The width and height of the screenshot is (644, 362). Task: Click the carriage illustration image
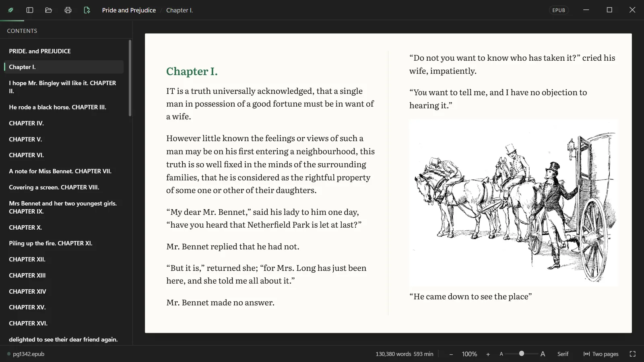tap(514, 202)
